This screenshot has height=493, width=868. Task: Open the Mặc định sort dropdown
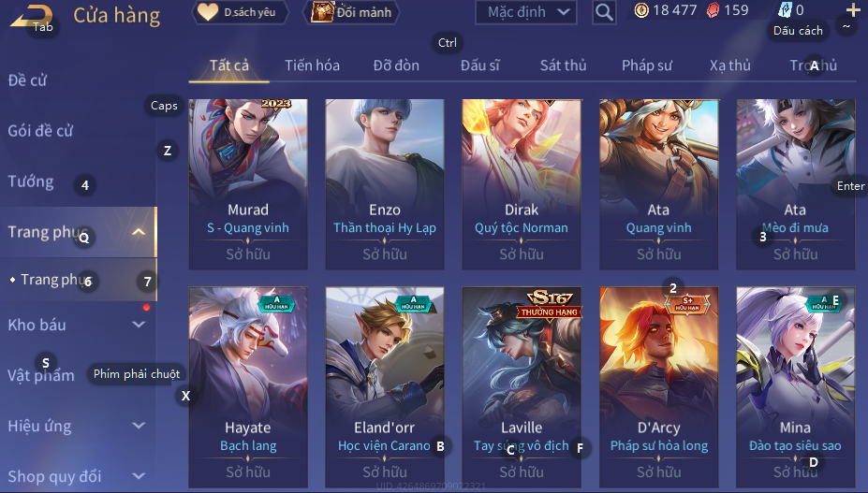[526, 11]
